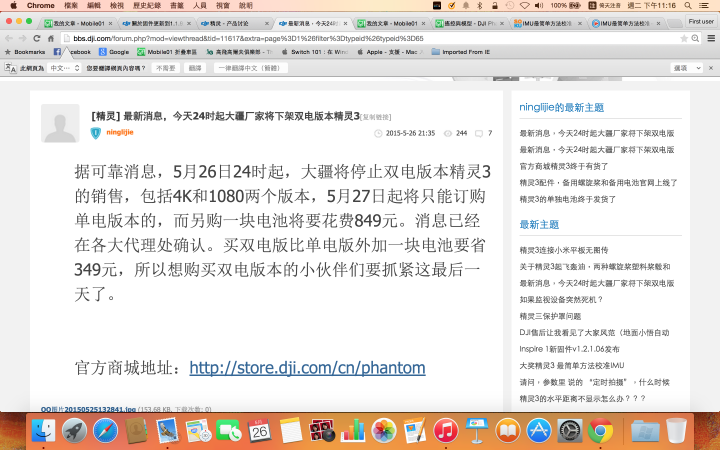Open the Spotlight search icon in menu bar
Image resolution: width=720 pixels, height=450 pixels.
click(688, 6)
